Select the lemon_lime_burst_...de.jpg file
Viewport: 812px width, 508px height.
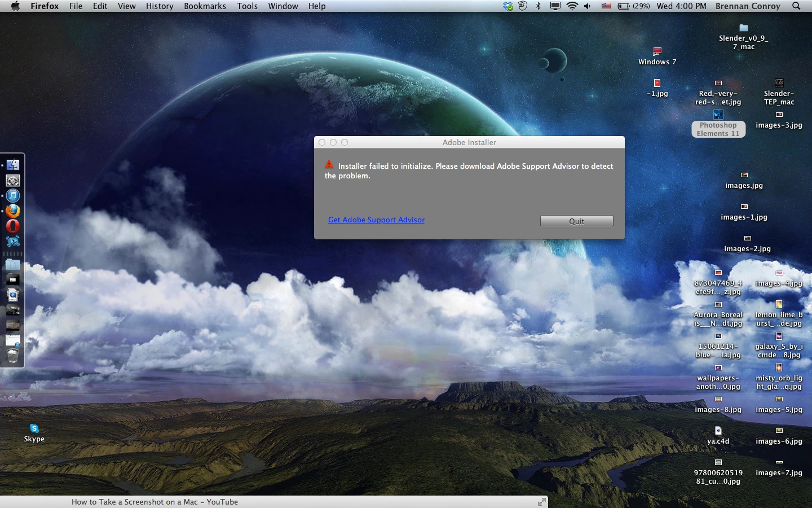[x=779, y=314]
